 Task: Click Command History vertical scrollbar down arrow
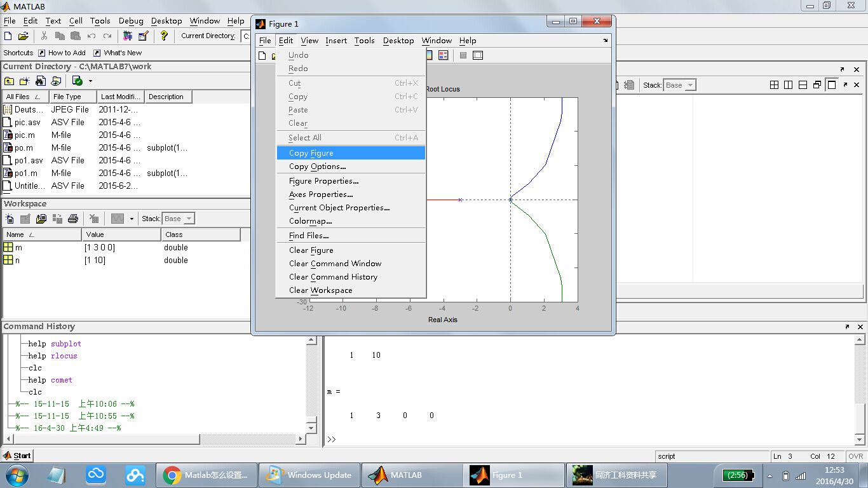click(311, 428)
